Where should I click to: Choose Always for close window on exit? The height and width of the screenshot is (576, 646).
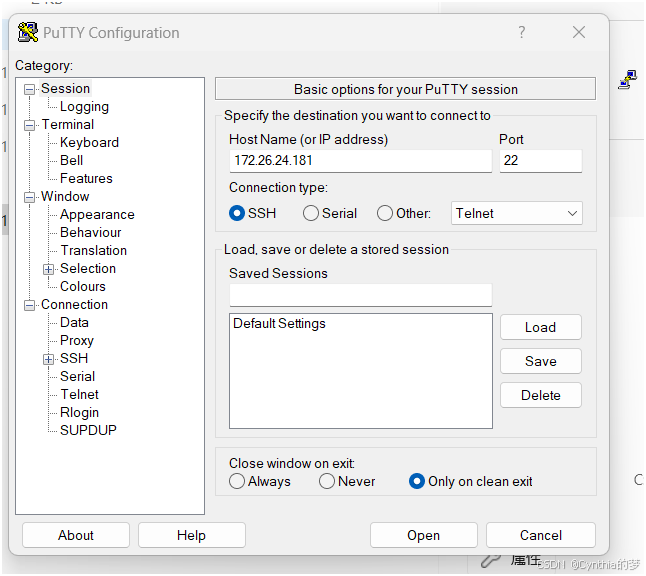[237, 481]
